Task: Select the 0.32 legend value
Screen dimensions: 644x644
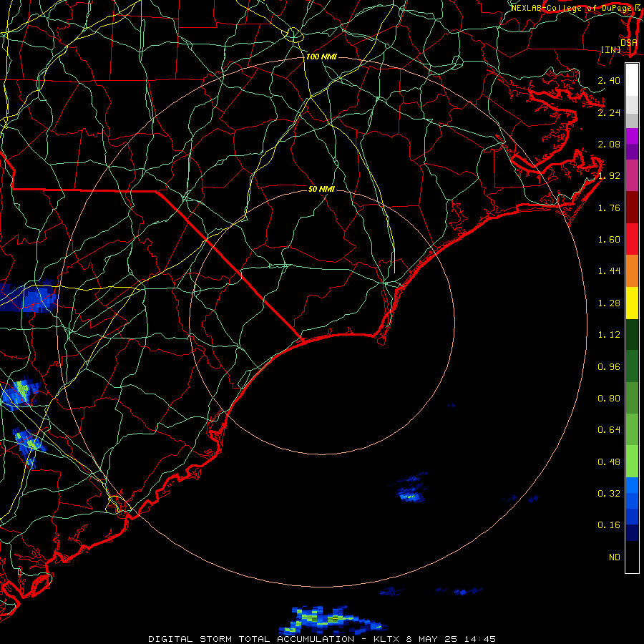Action: pos(609,494)
